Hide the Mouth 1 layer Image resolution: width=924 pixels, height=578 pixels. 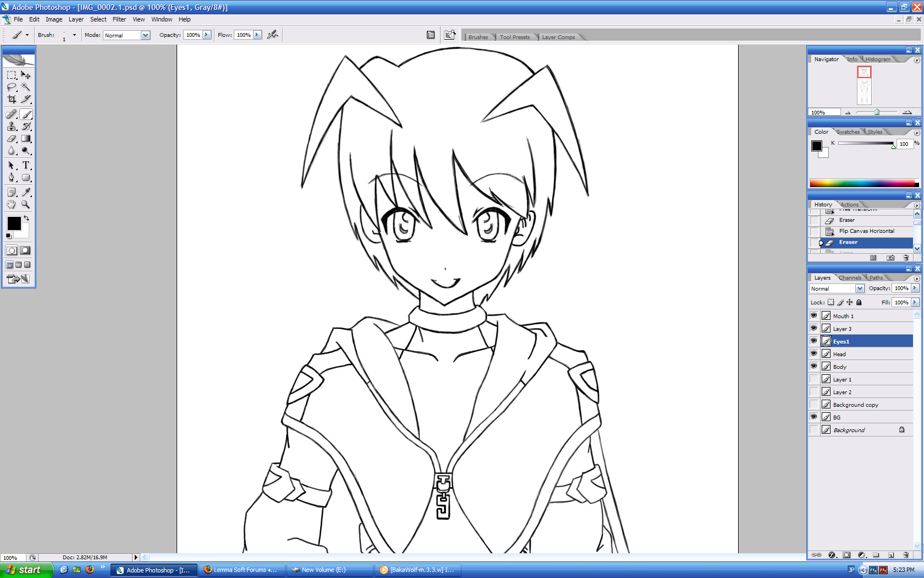tap(813, 315)
